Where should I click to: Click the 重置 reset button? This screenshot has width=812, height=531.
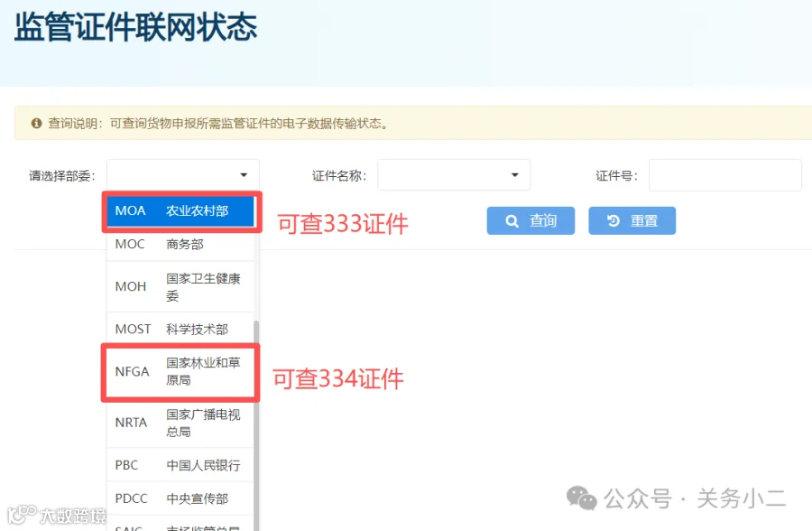pos(632,221)
